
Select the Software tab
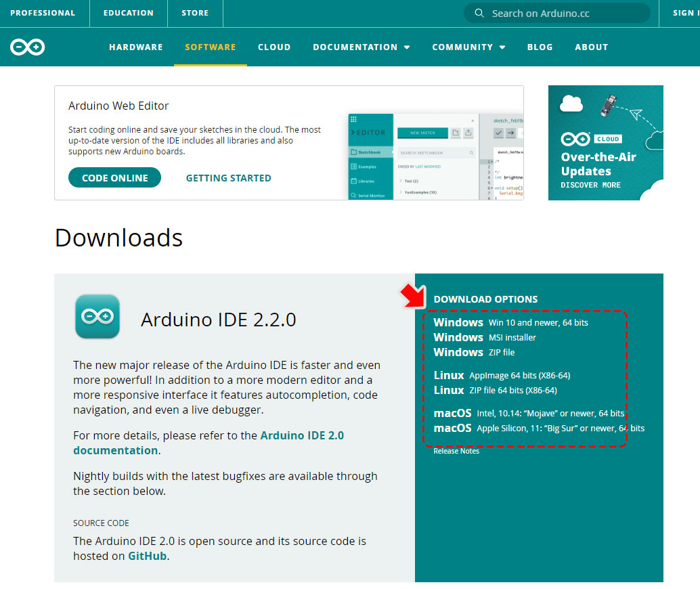(x=211, y=47)
